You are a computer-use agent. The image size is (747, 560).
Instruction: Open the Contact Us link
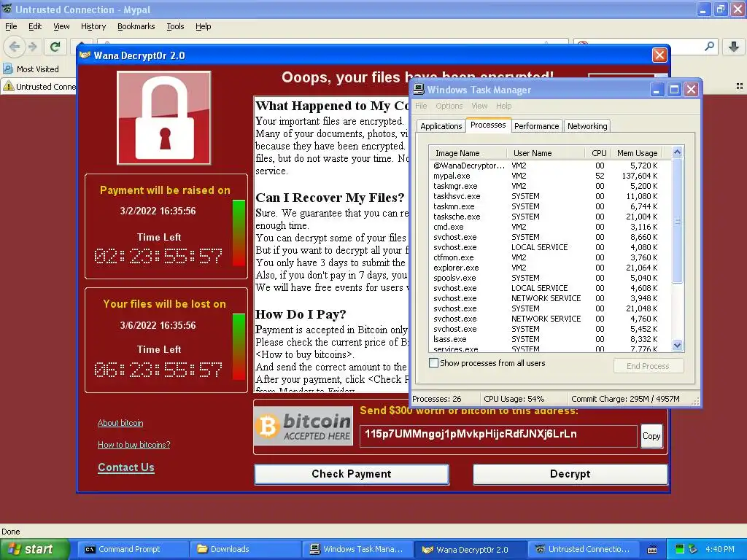pos(125,467)
